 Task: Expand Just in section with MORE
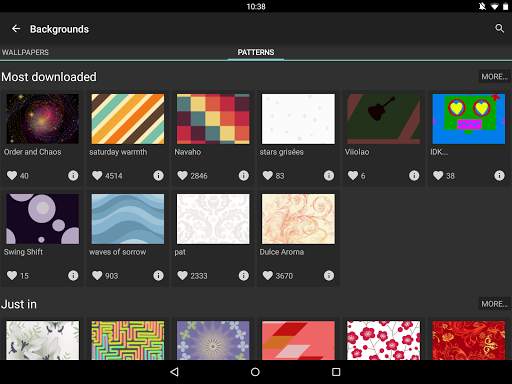tap(494, 304)
